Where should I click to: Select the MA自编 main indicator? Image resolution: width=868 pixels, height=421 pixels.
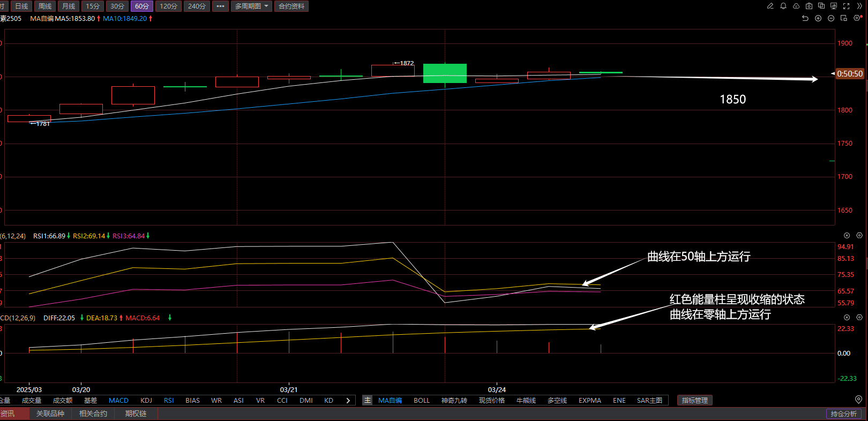coord(390,400)
